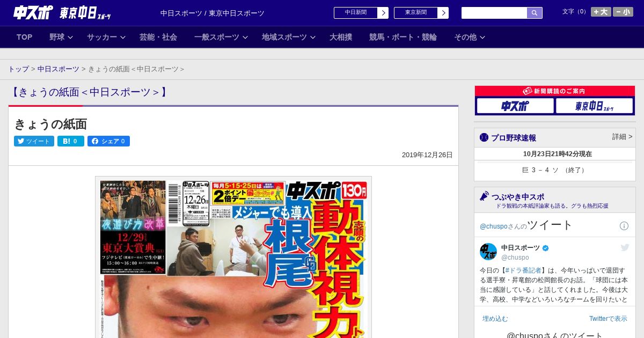The width and height of the screenshot is (644, 338).
Task: Open the newspaper front page image
Action: [233, 258]
